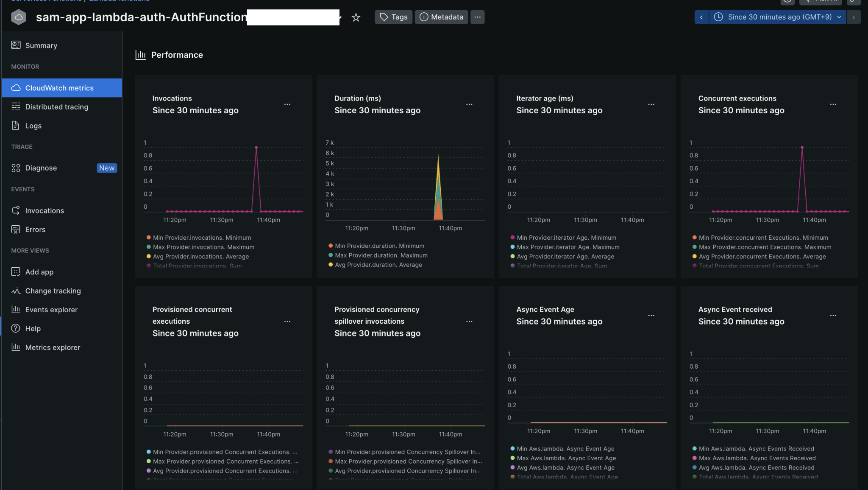Open Diagnose under Triage
The height and width of the screenshot is (490, 868).
coord(41,168)
